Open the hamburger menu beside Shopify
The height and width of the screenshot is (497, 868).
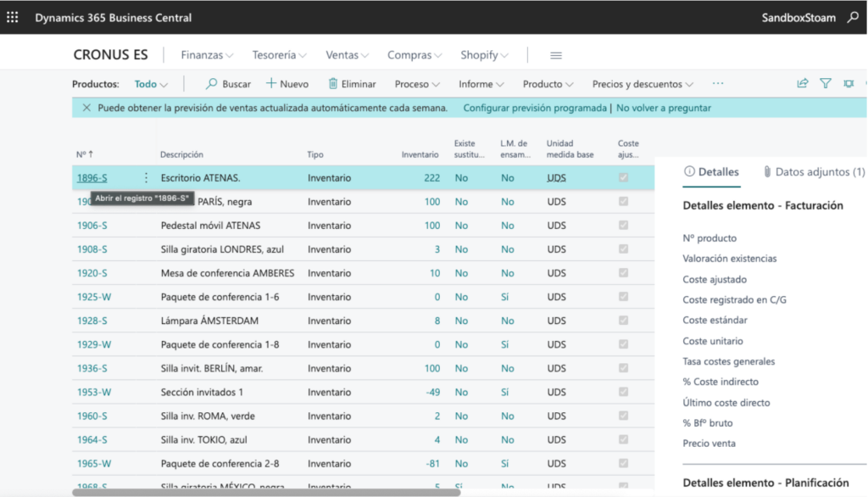[x=556, y=55]
